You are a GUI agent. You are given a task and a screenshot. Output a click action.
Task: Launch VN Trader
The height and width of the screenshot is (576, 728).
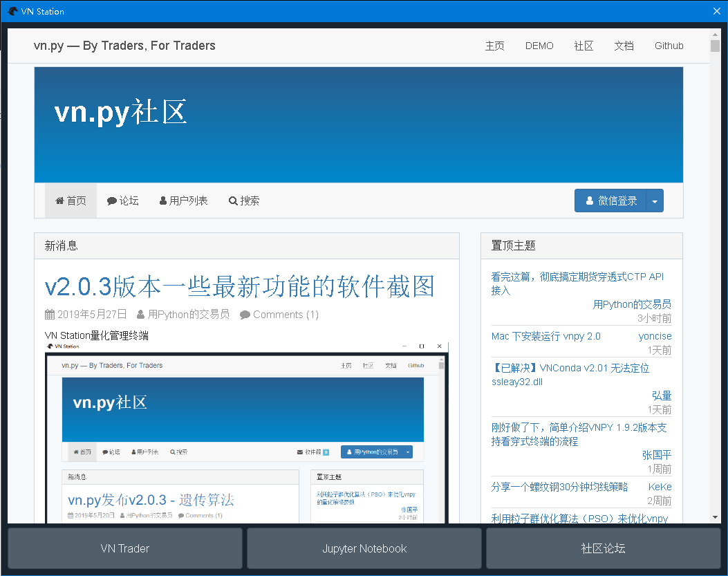tap(125, 548)
